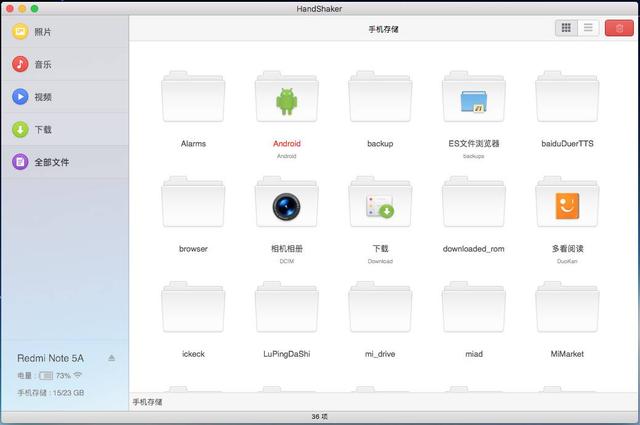The image size is (640, 425).
Task: Click the MiMarket folder name text
Action: (567, 354)
